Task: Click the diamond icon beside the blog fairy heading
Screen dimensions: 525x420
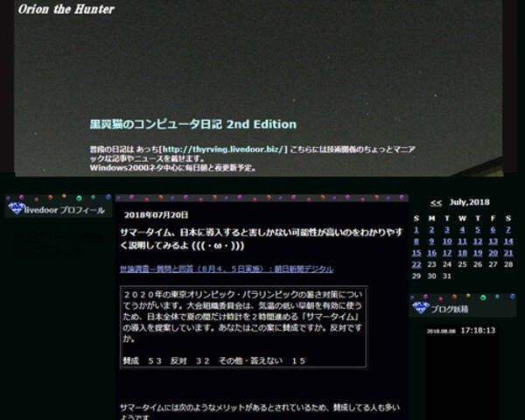Action: pos(421,307)
